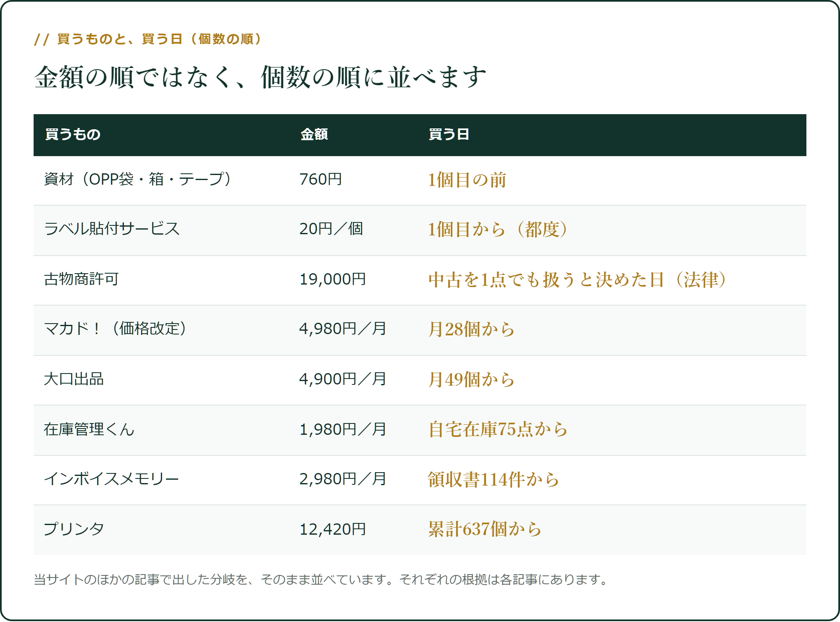Select the 大口出品 row name
The width and height of the screenshot is (840, 622).
[74, 379]
